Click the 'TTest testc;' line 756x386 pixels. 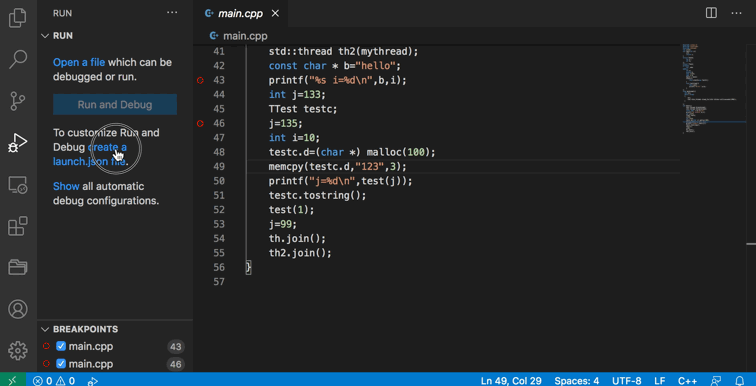(x=303, y=109)
